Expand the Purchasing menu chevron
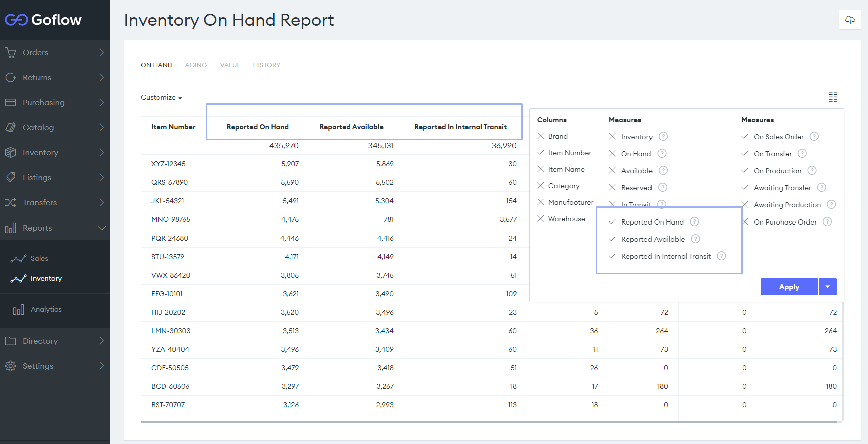 (x=101, y=102)
